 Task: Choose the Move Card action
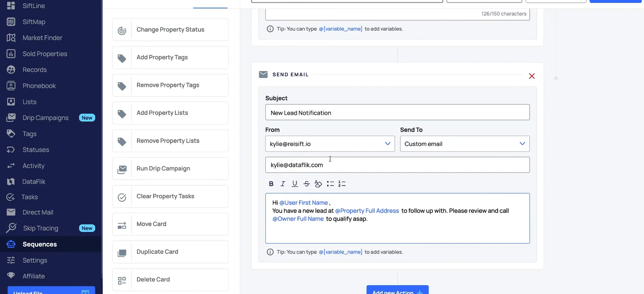[170, 224]
